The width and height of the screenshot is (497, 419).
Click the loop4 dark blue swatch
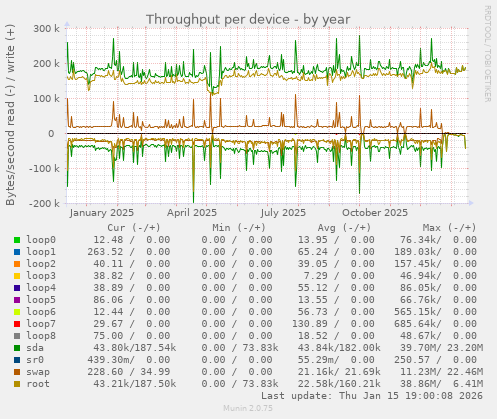[x=17, y=288]
